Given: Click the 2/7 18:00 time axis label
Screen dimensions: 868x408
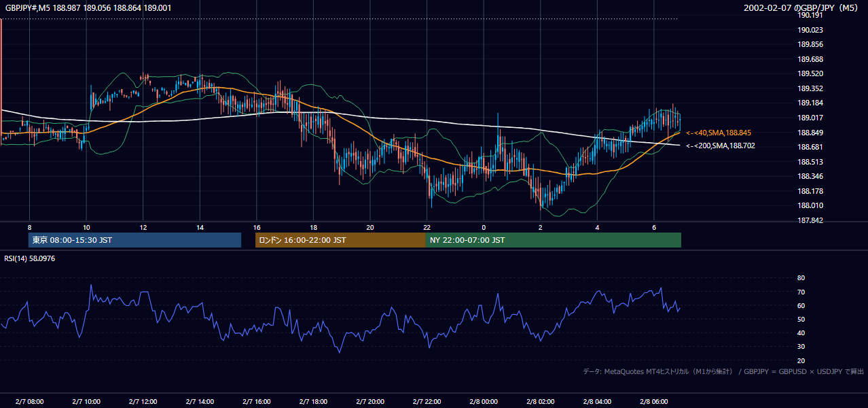Looking at the screenshot, I should point(313,402).
